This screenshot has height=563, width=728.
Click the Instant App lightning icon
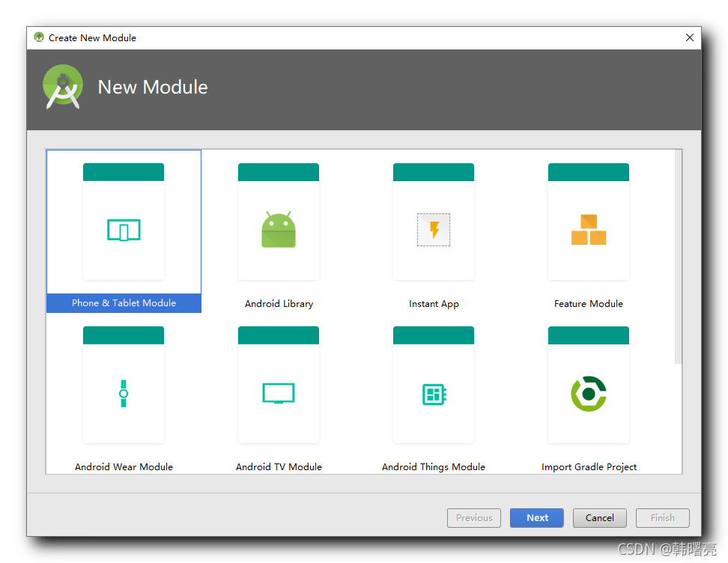pos(434,230)
